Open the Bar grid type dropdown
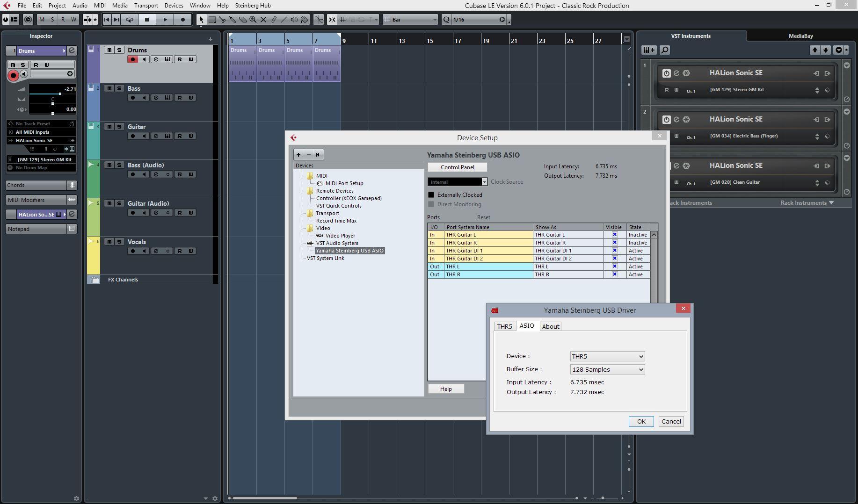Image resolution: width=858 pixels, height=504 pixels. (x=410, y=20)
